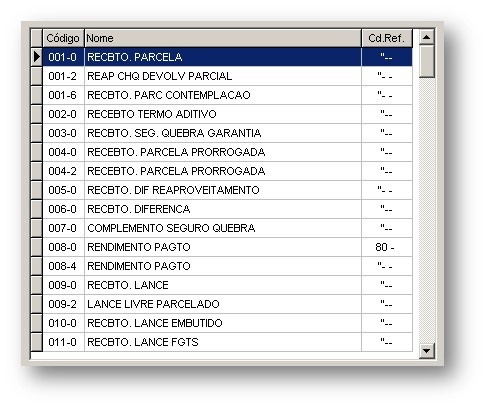Select row RECBTO. LANCE FGTS
Image resolution: width=486 pixels, height=408 pixels.
pyautogui.click(x=228, y=342)
